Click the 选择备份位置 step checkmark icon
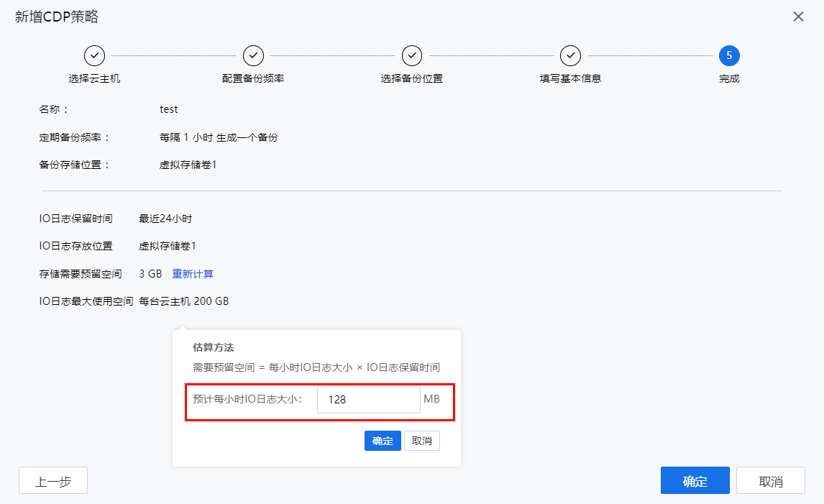 (x=412, y=55)
